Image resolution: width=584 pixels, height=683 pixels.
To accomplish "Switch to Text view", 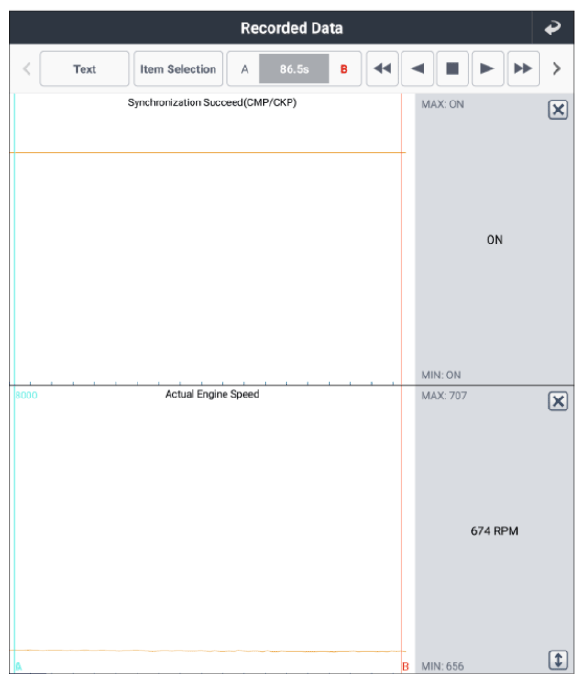I will click(84, 69).
